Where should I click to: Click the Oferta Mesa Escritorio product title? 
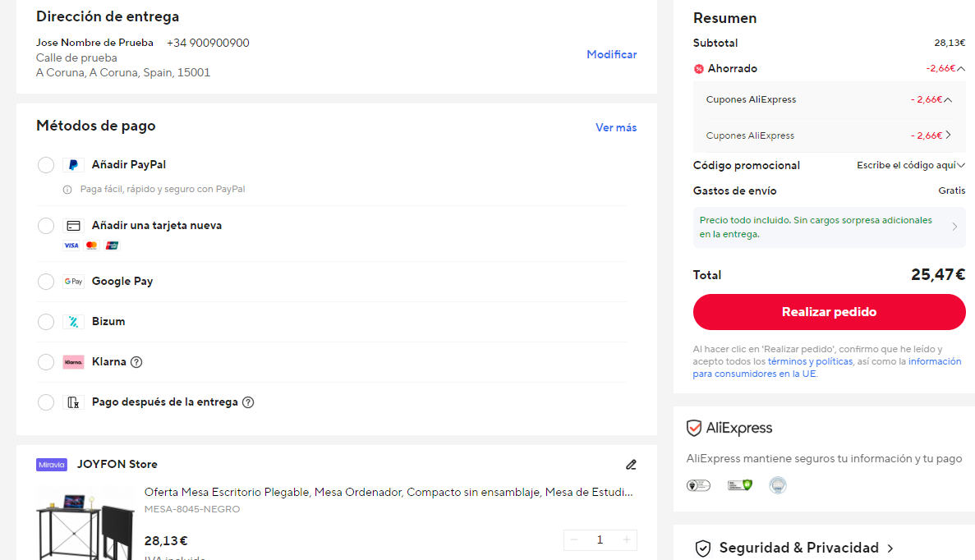point(389,492)
